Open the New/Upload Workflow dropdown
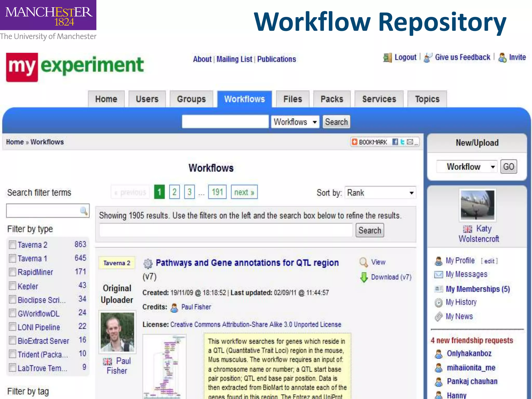 [x=467, y=167]
